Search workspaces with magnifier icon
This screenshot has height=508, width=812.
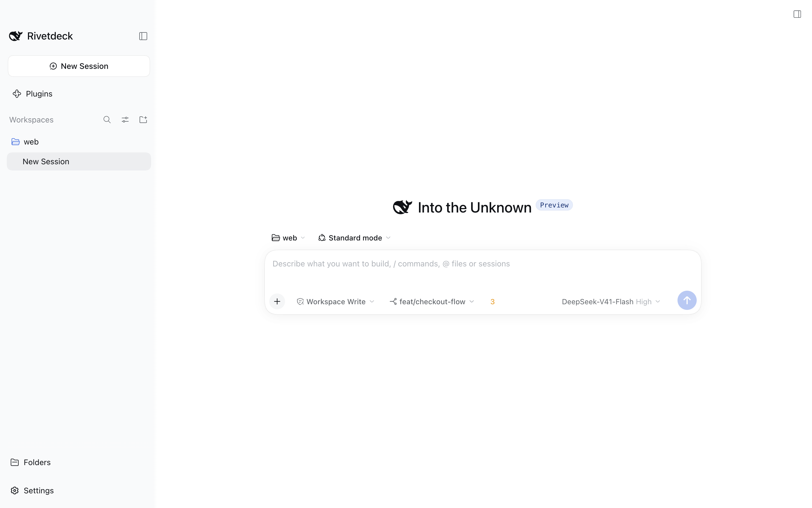click(x=107, y=120)
